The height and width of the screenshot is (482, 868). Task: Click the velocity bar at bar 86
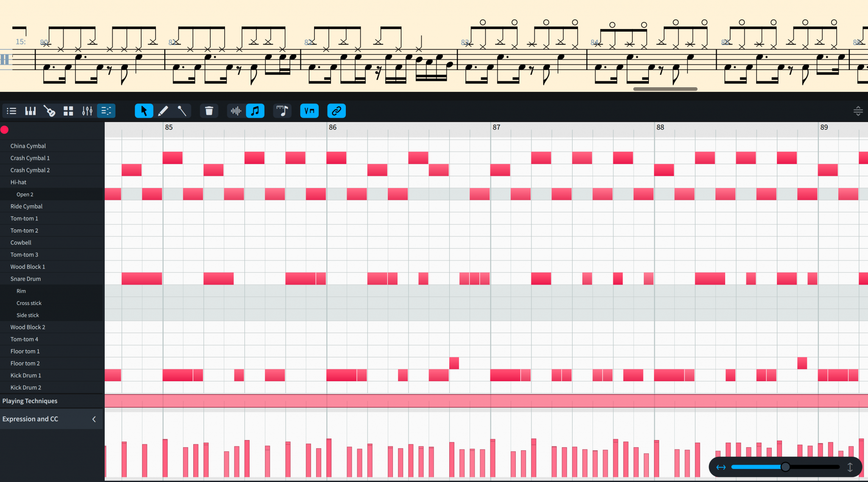pos(329,458)
